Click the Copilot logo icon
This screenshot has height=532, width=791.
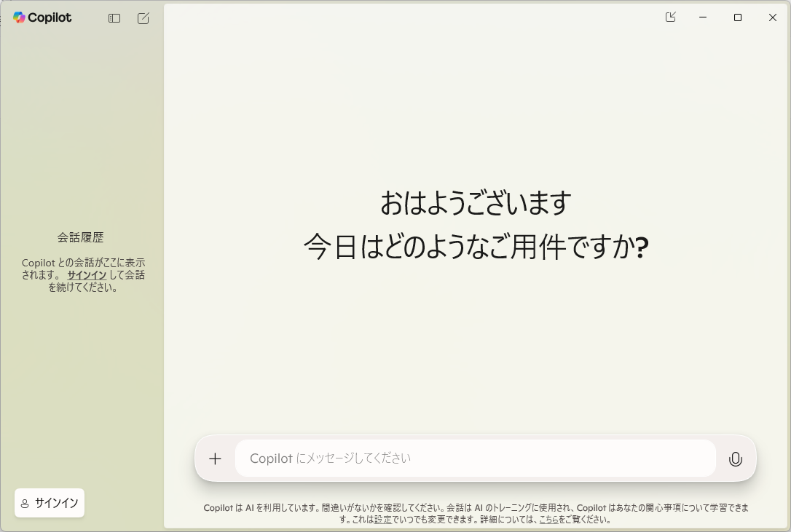pyautogui.click(x=19, y=17)
